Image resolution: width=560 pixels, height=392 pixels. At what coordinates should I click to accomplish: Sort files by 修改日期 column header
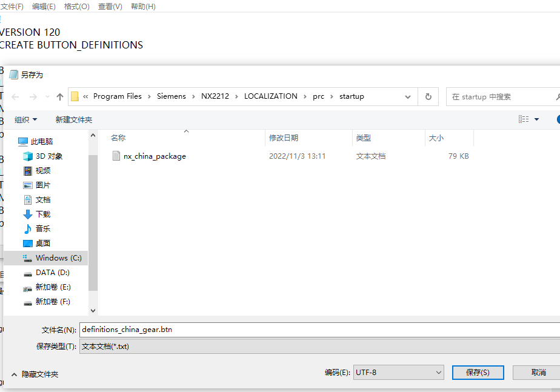[284, 138]
